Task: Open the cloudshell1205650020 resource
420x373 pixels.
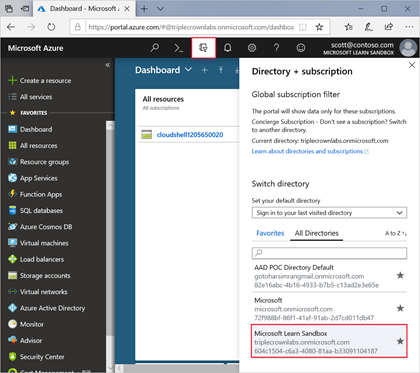Action: click(x=190, y=135)
